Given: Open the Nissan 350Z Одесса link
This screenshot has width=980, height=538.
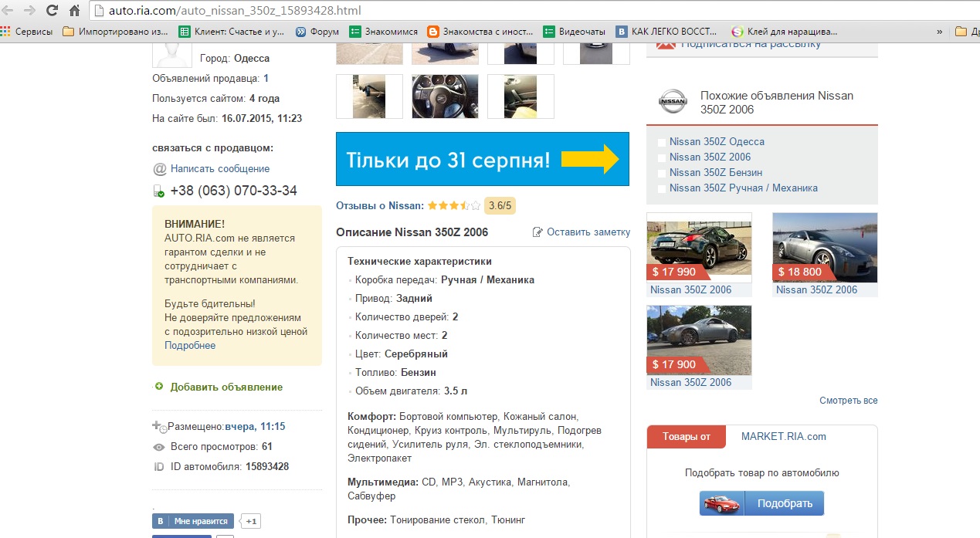Looking at the screenshot, I should coord(717,141).
